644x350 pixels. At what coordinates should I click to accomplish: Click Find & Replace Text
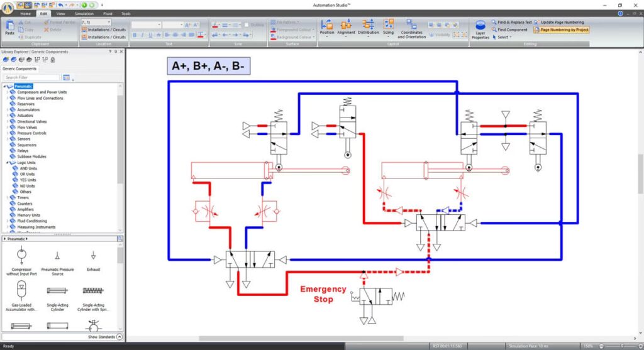click(x=494, y=22)
